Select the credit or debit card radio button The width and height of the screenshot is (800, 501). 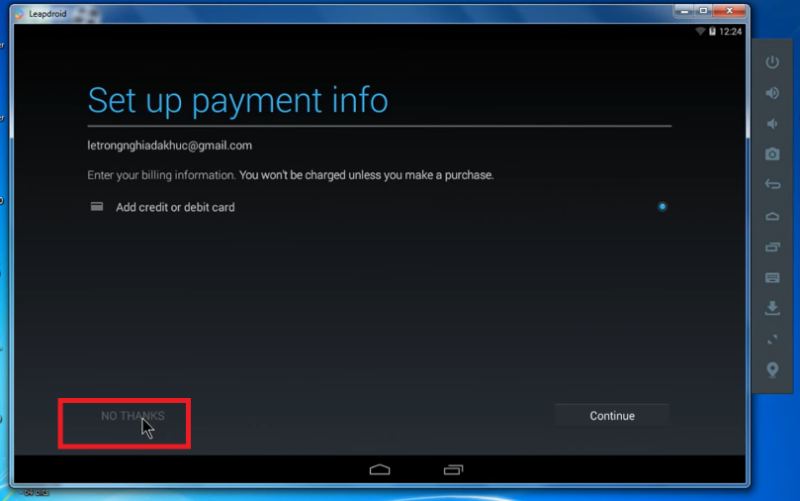662,207
